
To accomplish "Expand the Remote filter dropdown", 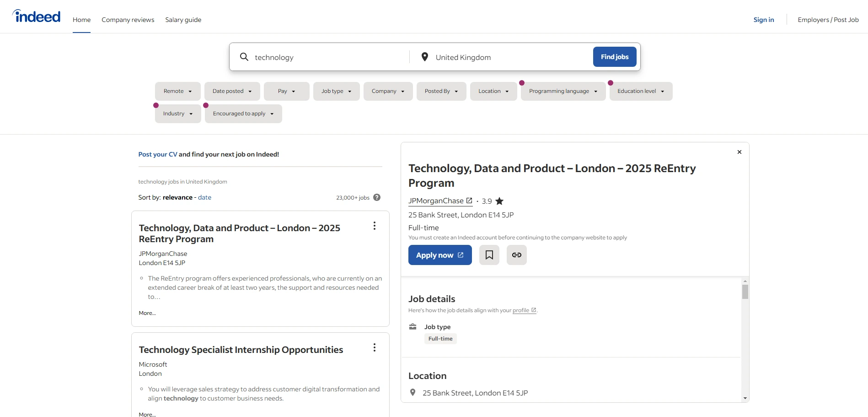I will [x=177, y=91].
